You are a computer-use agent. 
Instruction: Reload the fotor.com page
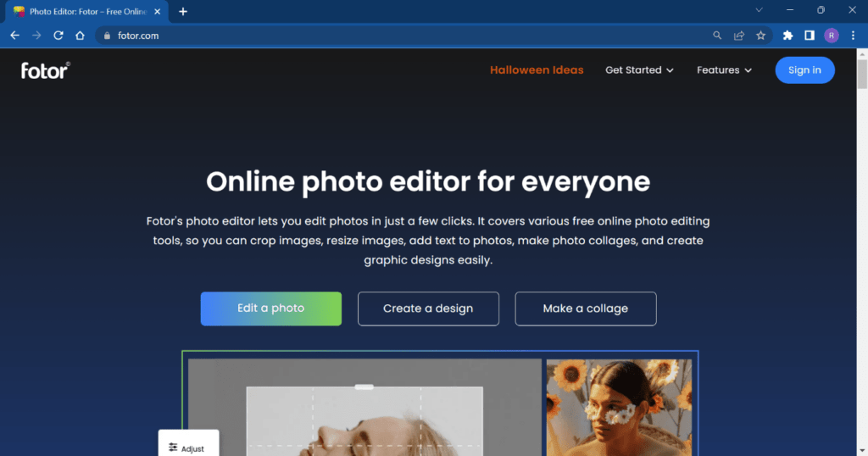[x=58, y=36]
